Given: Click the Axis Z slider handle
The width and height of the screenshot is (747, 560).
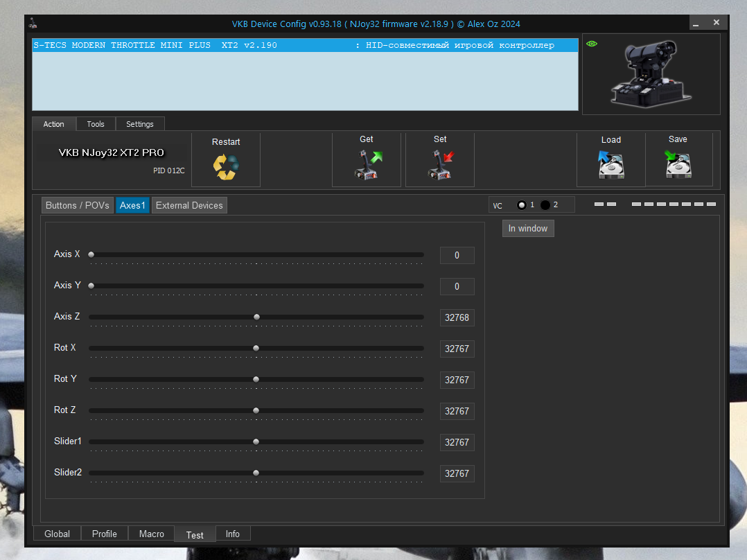Looking at the screenshot, I should [257, 317].
